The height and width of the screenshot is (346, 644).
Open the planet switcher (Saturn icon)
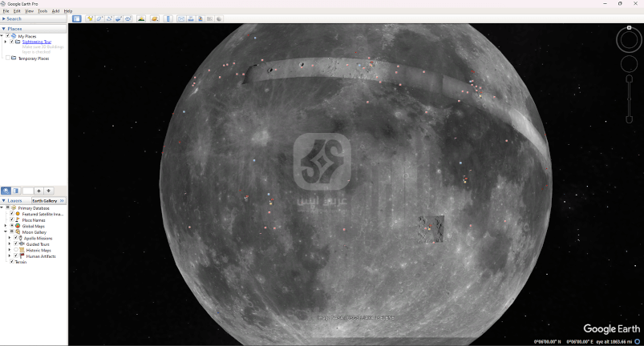[155, 19]
